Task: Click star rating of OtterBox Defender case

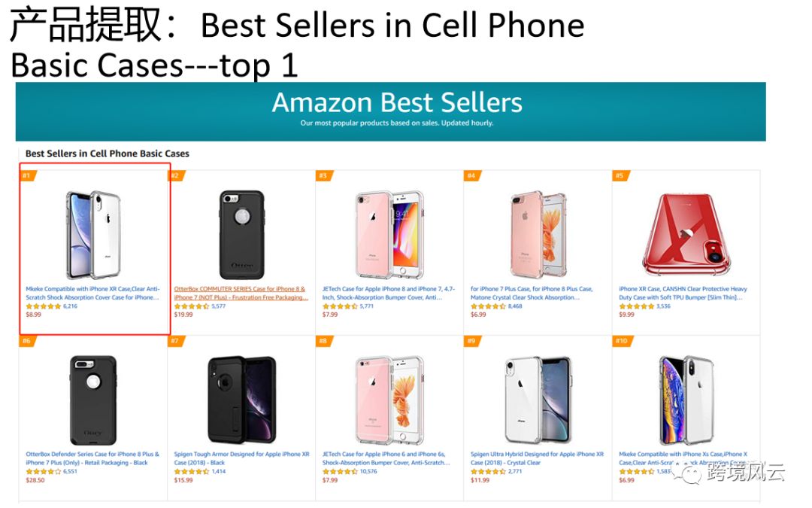Action: (44, 472)
